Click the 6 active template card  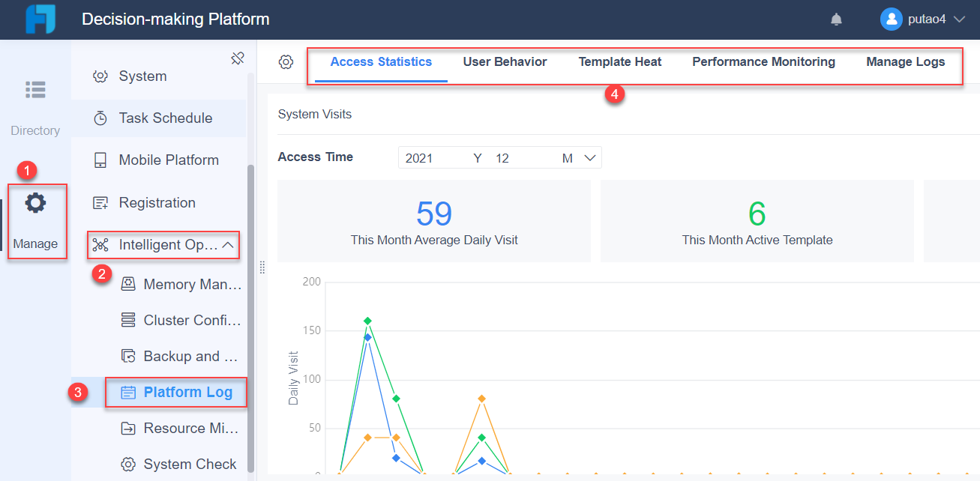point(757,221)
